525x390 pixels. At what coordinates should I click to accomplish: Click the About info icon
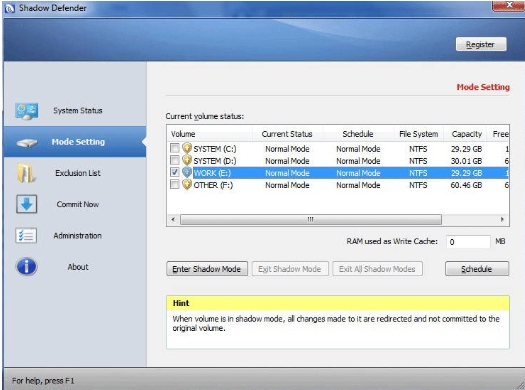[x=26, y=267]
